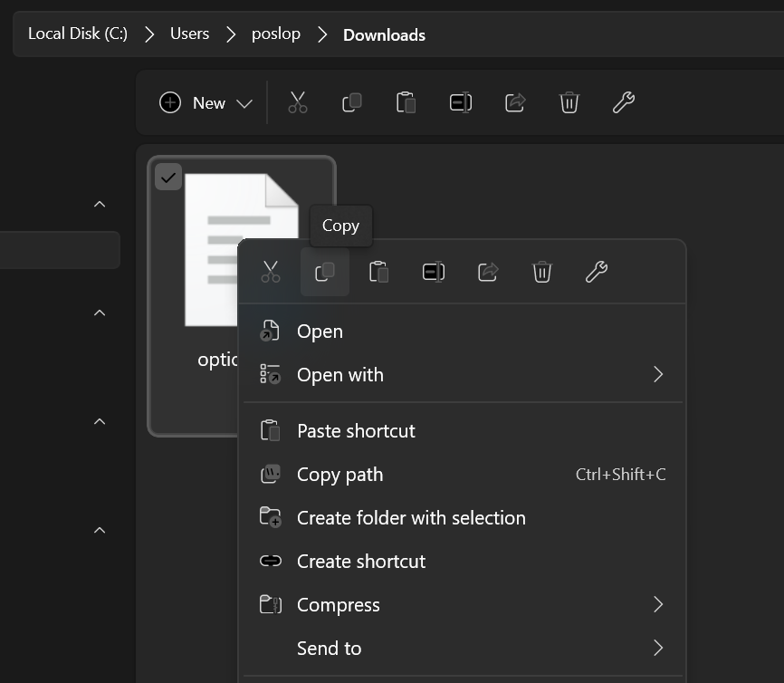Click the Share icon in the main toolbar
The image size is (784, 683).
pos(515,102)
